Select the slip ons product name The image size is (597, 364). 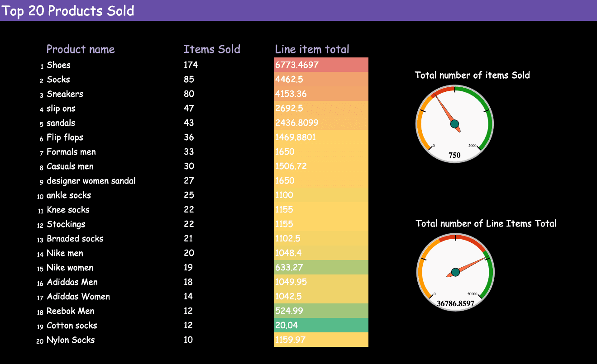click(61, 109)
